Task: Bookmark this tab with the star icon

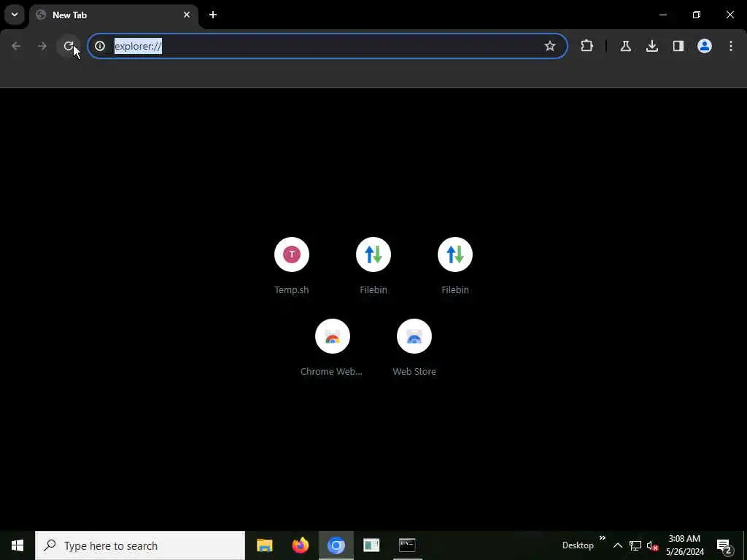Action: 550,46
